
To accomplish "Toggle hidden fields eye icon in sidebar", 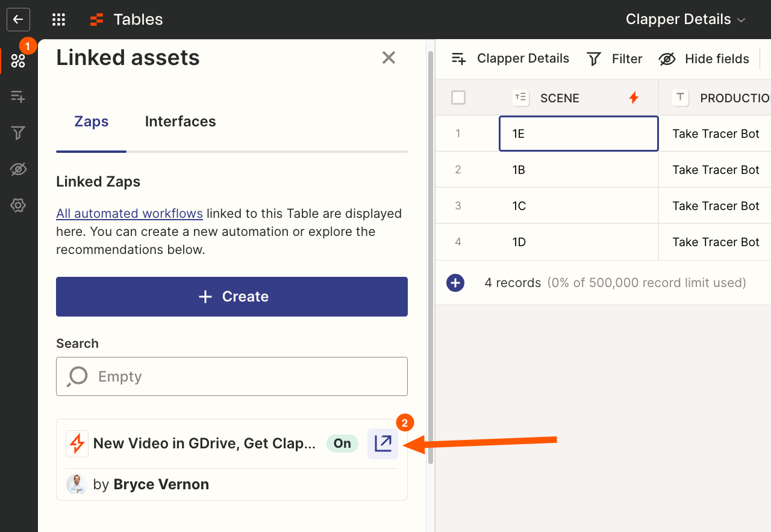I will 18,170.
